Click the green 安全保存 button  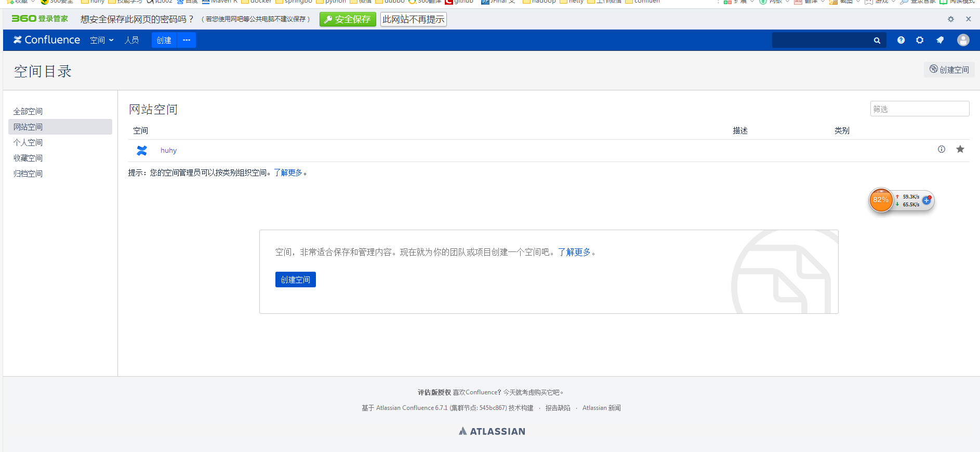point(348,19)
